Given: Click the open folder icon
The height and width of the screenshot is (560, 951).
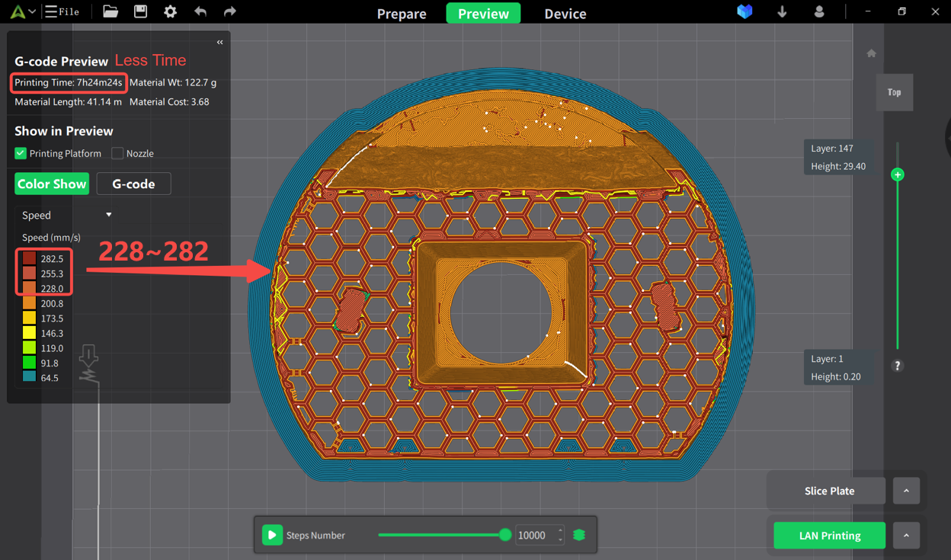Looking at the screenshot, I should pyautogui.click(x=110, y=11).
